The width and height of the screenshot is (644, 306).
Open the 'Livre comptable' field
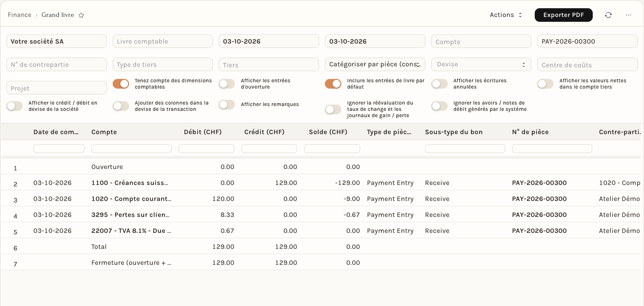point(162,41)
